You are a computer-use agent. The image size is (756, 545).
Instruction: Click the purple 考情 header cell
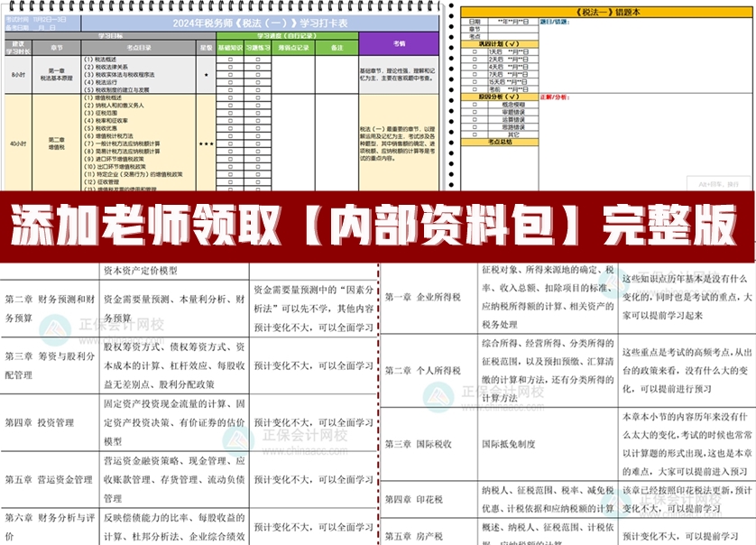coord(399,43)
